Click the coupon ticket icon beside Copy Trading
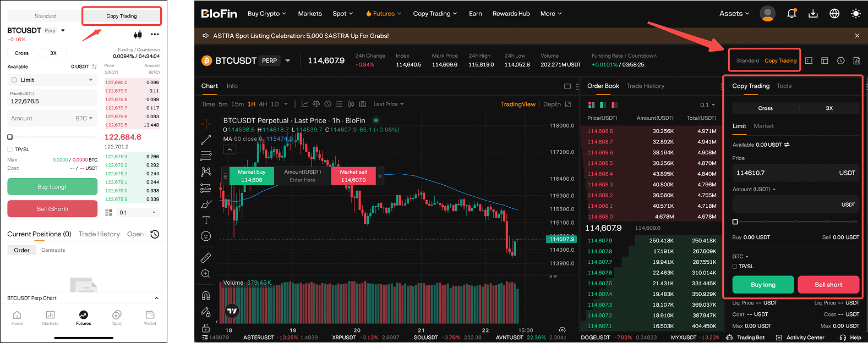868x343 pixels. 809,60
